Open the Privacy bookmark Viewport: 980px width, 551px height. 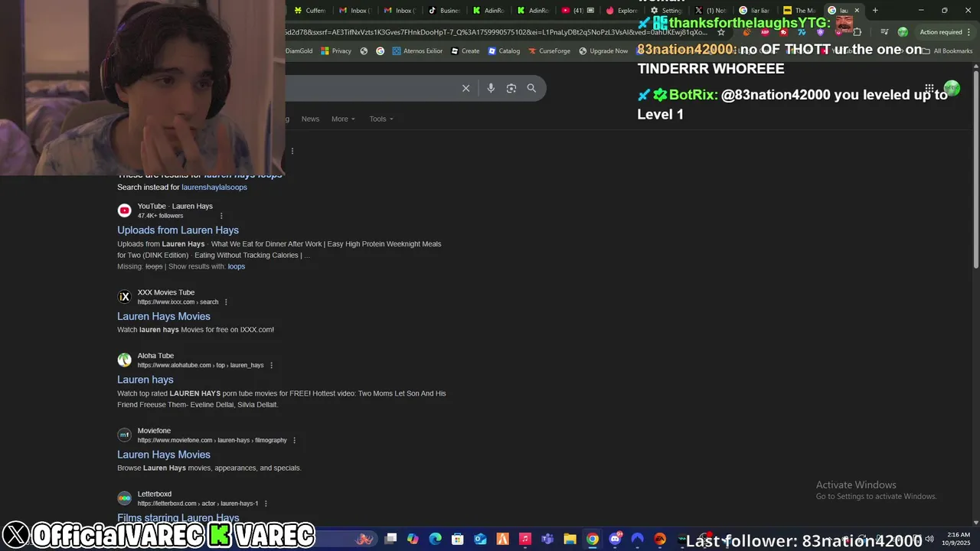[336, 51]
